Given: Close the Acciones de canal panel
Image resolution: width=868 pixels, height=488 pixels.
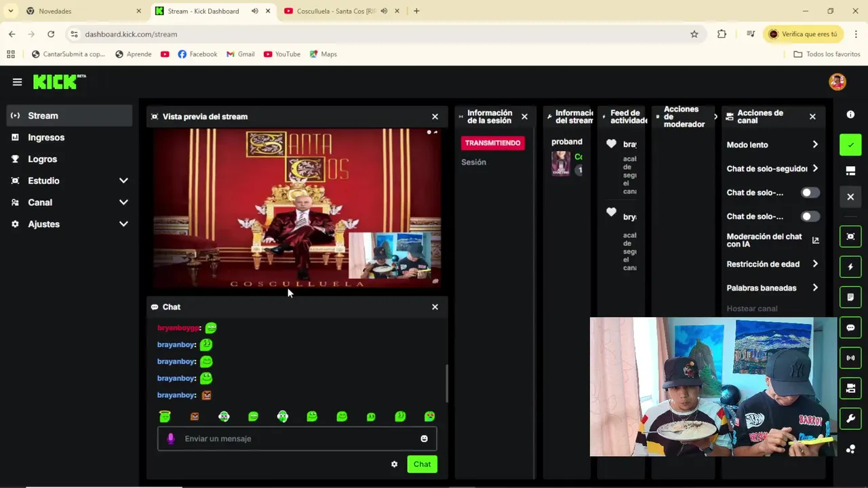Looking at the screenshot, I should [812, 117].
